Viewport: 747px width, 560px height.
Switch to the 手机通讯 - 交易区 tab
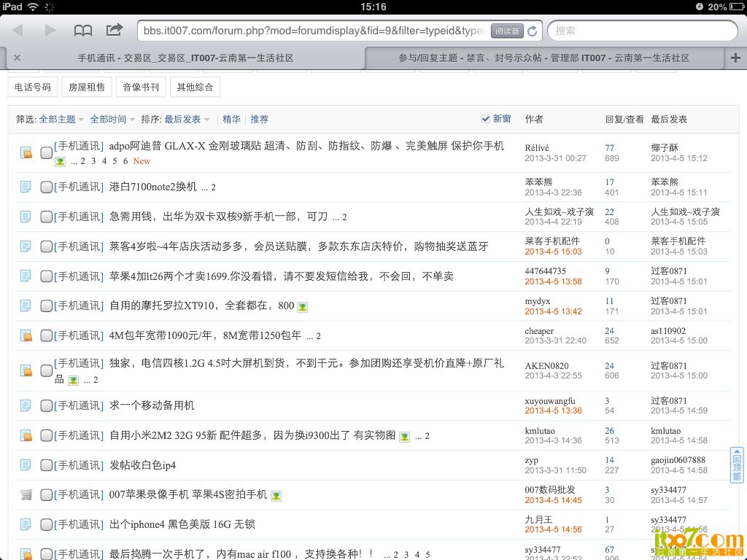(x=185, y=58)
